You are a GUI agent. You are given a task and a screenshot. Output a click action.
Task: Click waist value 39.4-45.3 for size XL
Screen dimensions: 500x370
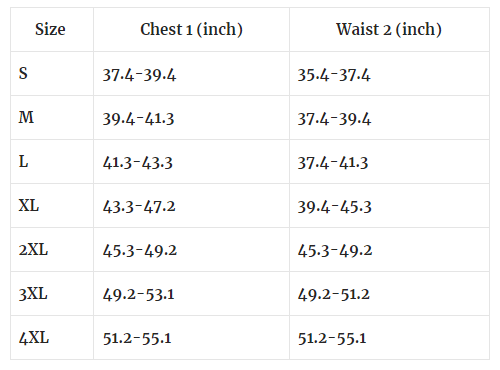tap(335, 207)
